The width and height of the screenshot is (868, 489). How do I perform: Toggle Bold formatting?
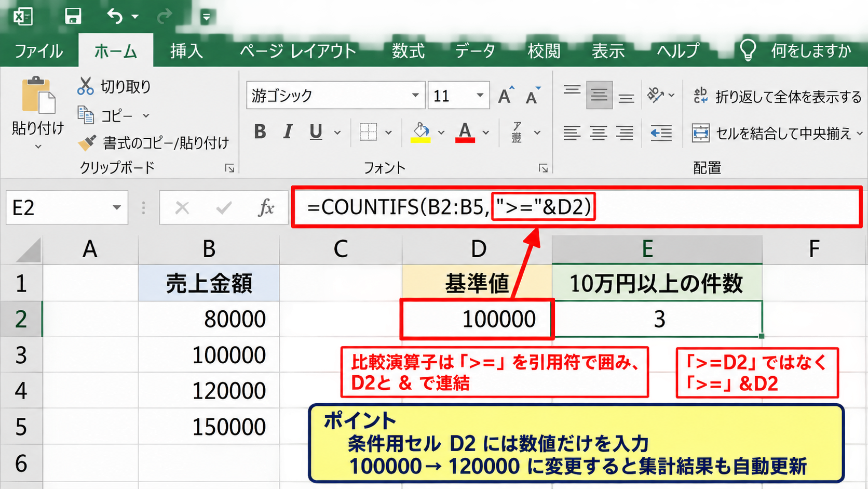[260, 132]
